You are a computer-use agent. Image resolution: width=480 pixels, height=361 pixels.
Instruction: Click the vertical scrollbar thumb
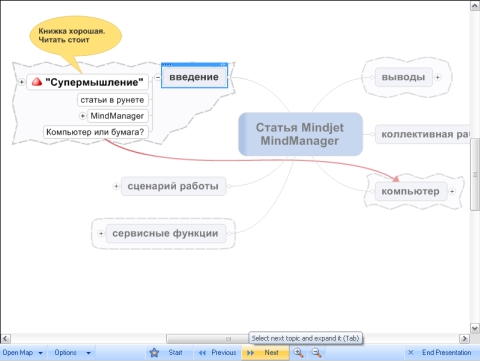pos(475,175)
